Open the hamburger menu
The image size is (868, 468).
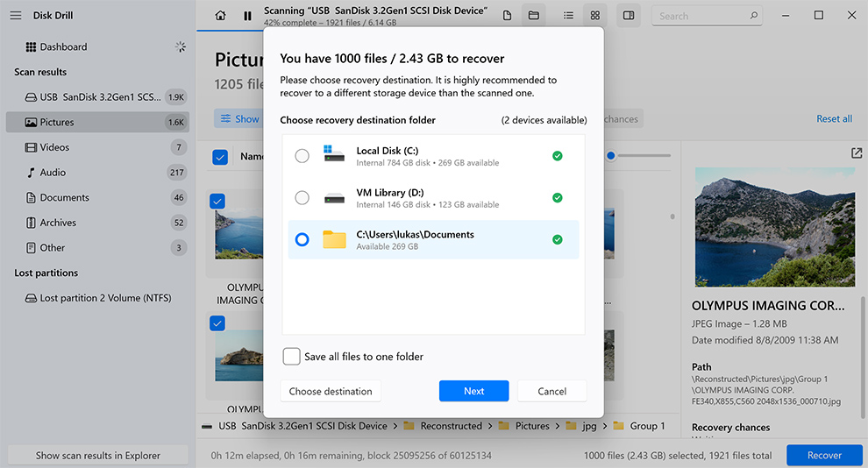pos(16,16)
